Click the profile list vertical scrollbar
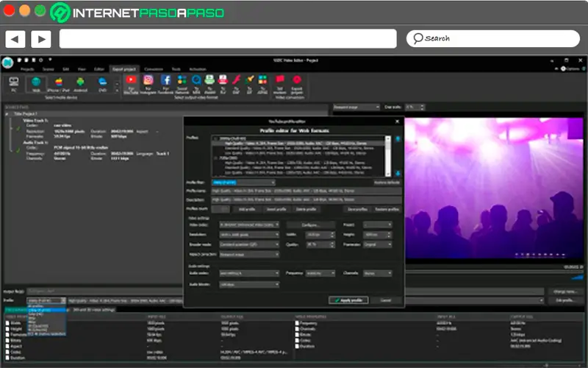588x368 pixels. (x=388, y=156)
